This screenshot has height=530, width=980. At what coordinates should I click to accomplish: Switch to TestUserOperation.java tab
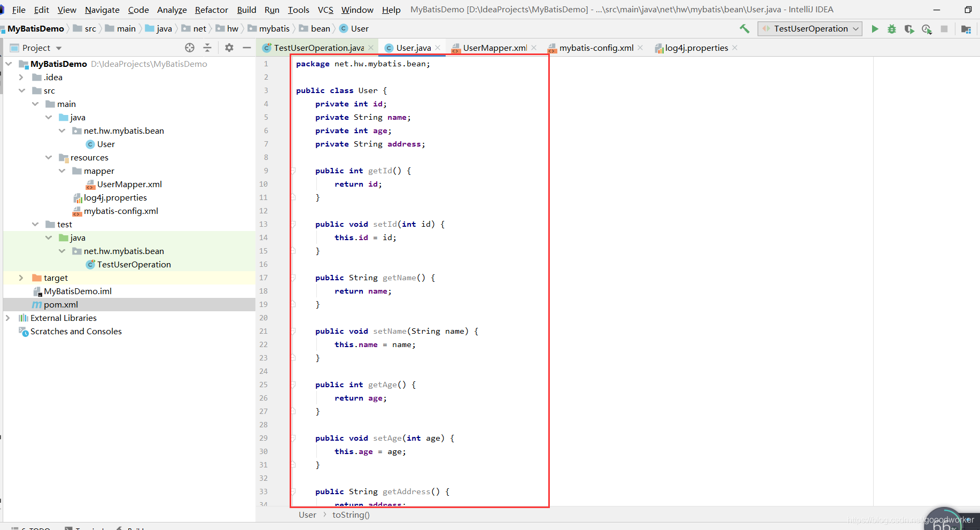click(318, 48)
